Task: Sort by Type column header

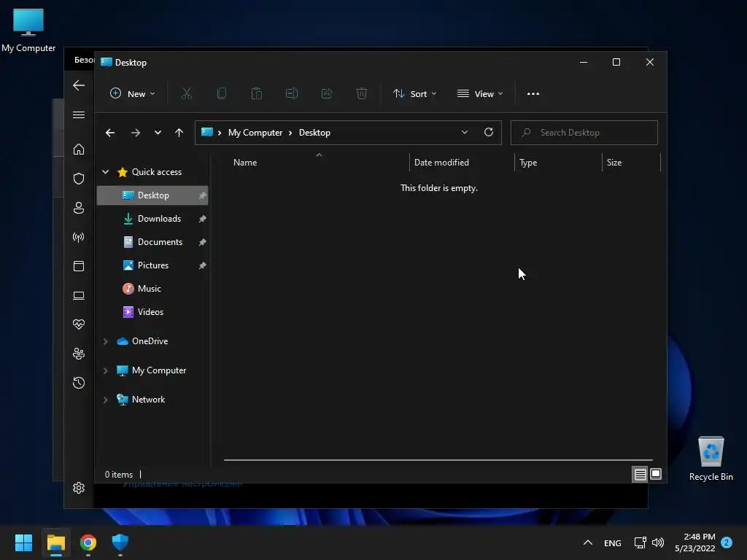Action: tap(558, 163)
